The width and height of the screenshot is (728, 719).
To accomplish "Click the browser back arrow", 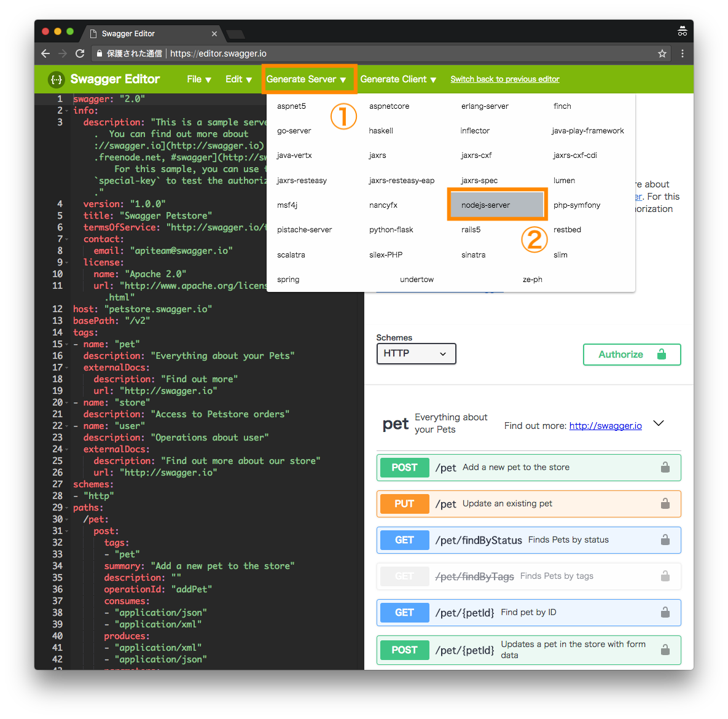I will pos(45,53).
